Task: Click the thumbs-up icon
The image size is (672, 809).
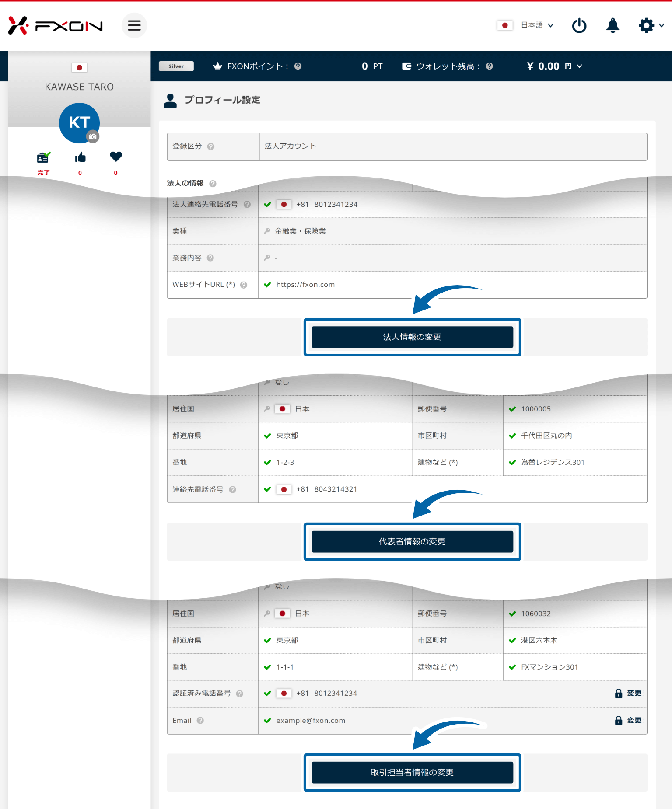Action: (x=80, y=157)
